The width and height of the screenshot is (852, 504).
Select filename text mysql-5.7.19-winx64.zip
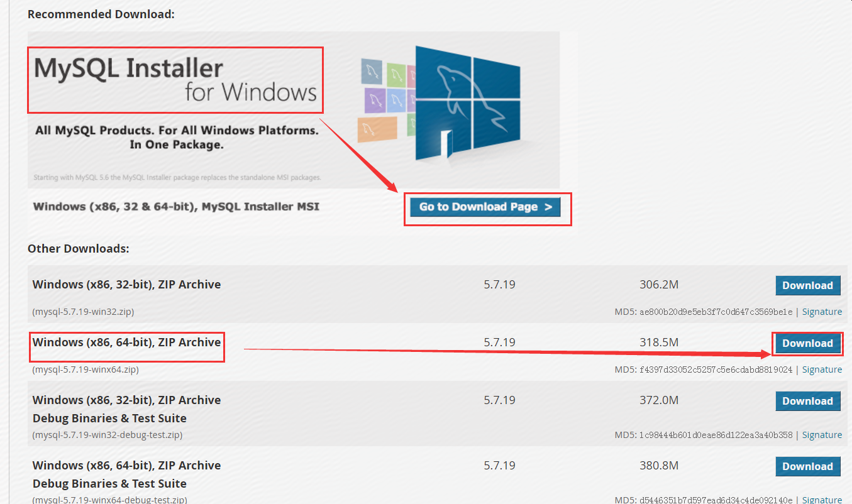[86, 370]
